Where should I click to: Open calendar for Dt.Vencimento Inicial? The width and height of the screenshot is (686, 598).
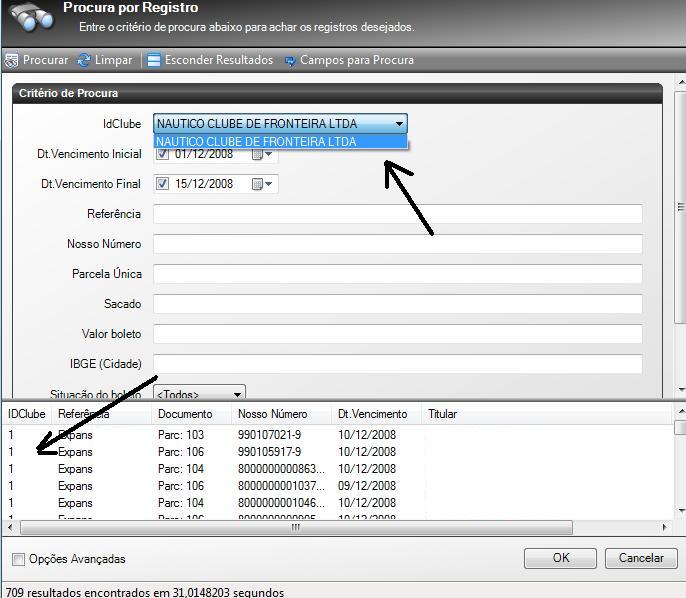(262, 154)
